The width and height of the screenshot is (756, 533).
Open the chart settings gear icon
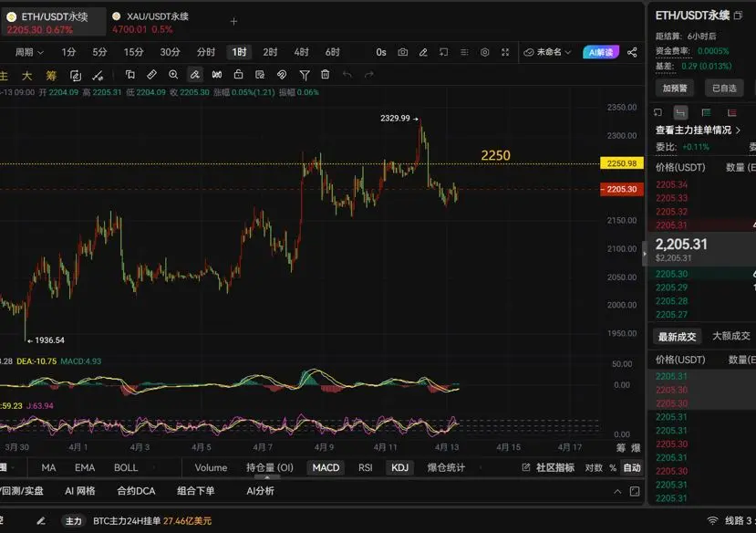point(484,52)
